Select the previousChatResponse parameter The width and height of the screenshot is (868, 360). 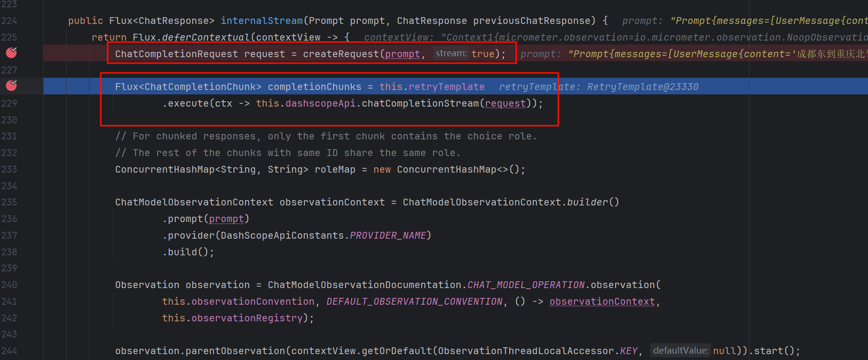click(x=532, y=21)
